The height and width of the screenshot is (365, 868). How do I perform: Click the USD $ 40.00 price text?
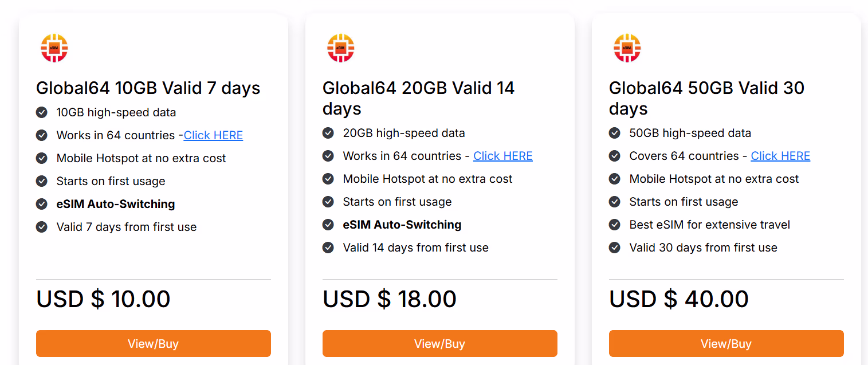click(678, 299)
